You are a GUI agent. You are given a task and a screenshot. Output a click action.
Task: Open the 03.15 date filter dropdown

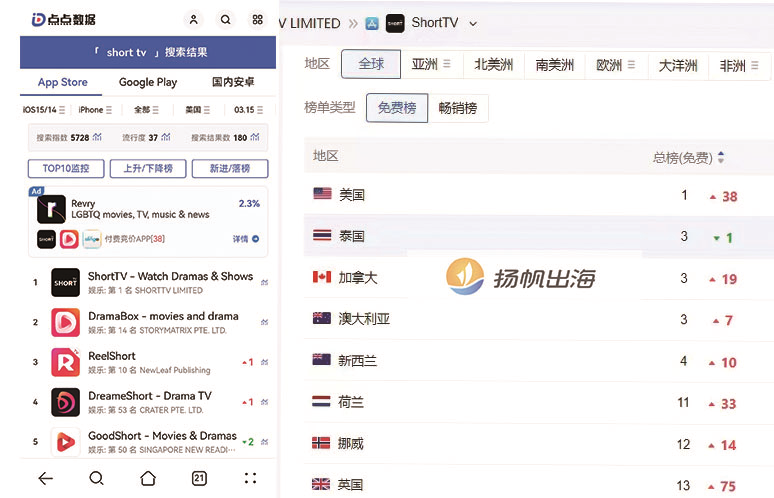coord(248,110)
